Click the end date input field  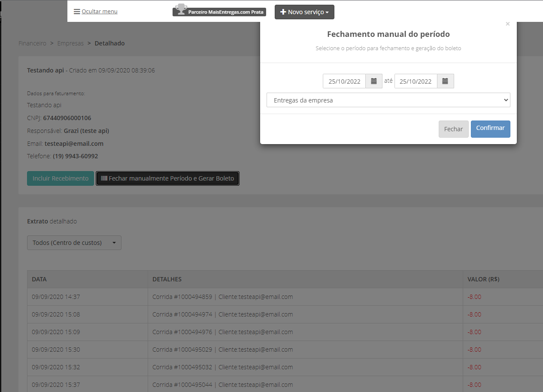pos(416,81)
